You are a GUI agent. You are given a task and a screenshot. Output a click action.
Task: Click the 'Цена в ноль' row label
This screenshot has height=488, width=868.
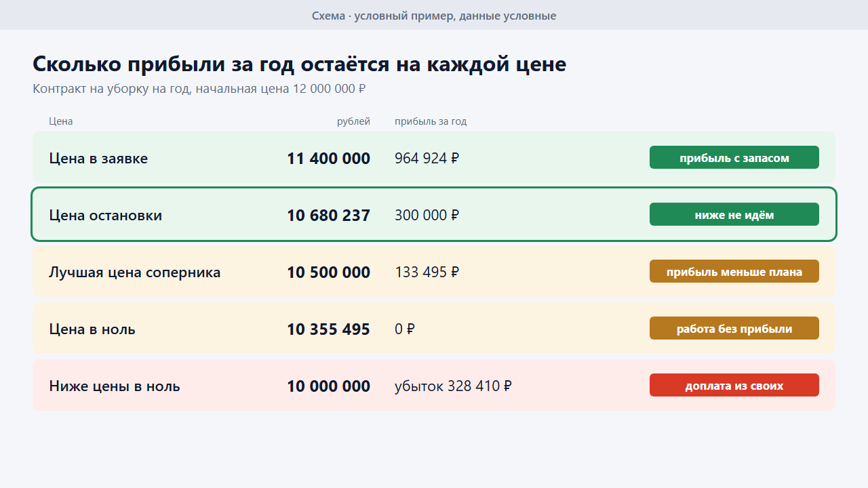point(92,329)
